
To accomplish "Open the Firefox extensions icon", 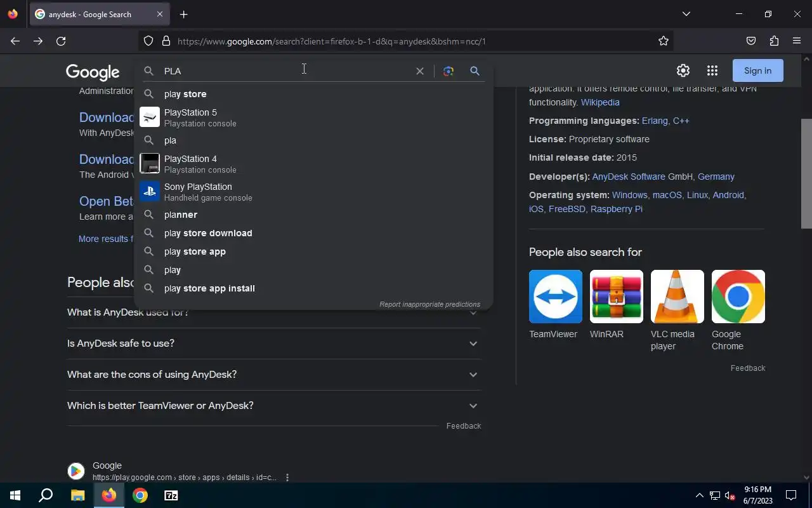I will (774, 41).
